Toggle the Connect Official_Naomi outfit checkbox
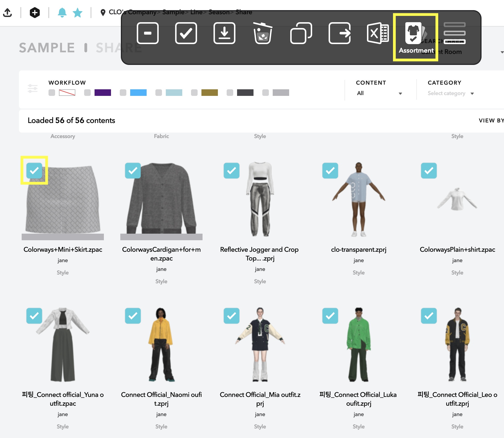The height and width of the screenshot is (438, 504). pyautogui.click(x=133, y=316)
